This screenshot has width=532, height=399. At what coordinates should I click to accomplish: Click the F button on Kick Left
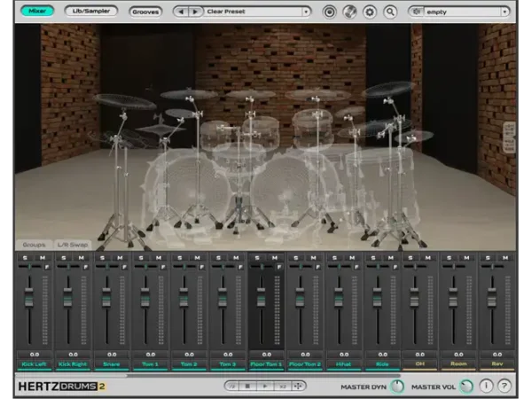47,267
